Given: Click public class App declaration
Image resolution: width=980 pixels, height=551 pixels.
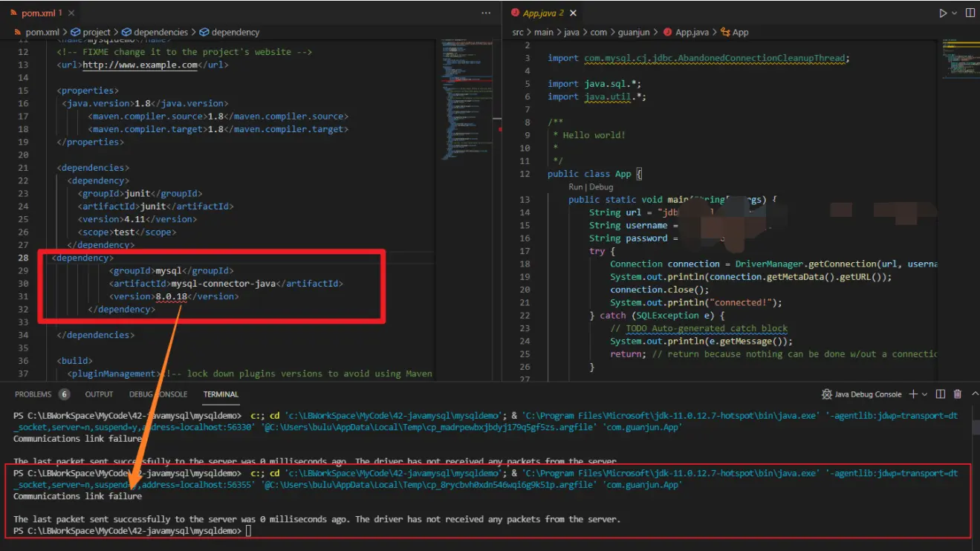Looking at the screenshot, I should (594, 174).
